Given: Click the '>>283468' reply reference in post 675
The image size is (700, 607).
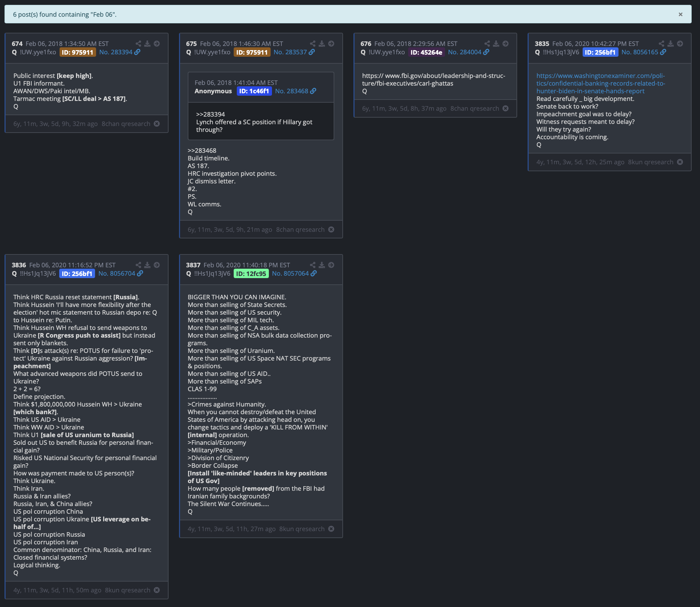Looking at the screenshot, I should [x=202, y=150].
